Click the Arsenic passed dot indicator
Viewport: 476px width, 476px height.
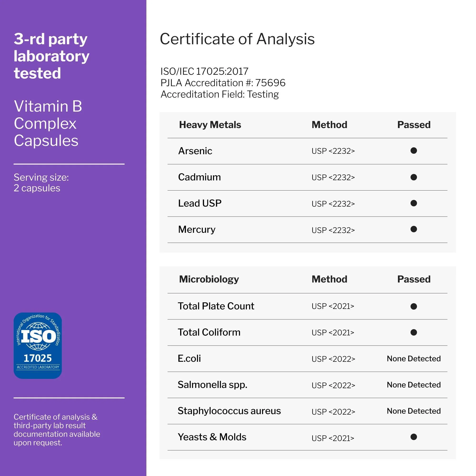click(414, 151)
